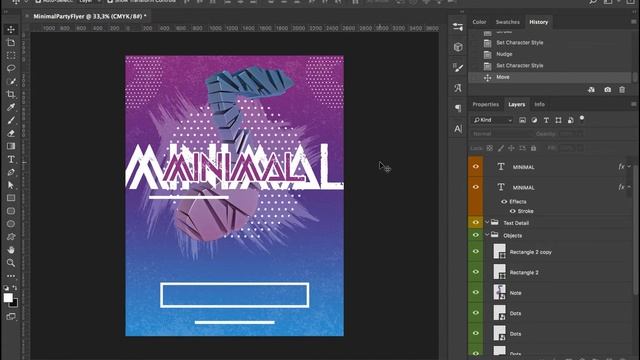The width and height of the screenshot is (640, 360).
Task: Hide the Objects group
Action: (476, 235)
